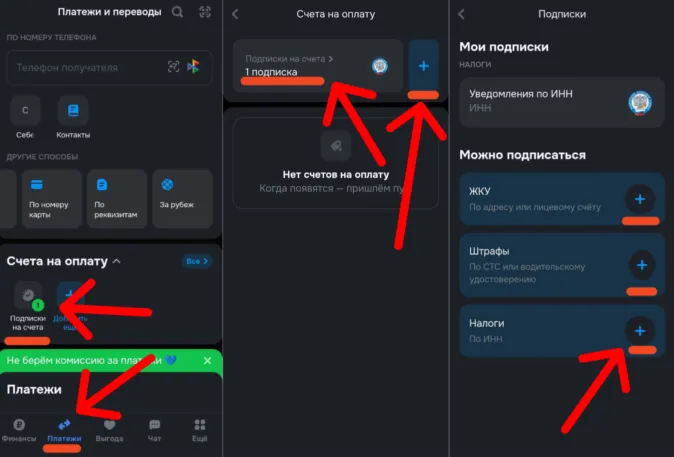The image size is (674, 457).
Task: Open search in Платежи и переводы header
Action: click(177, 12)
